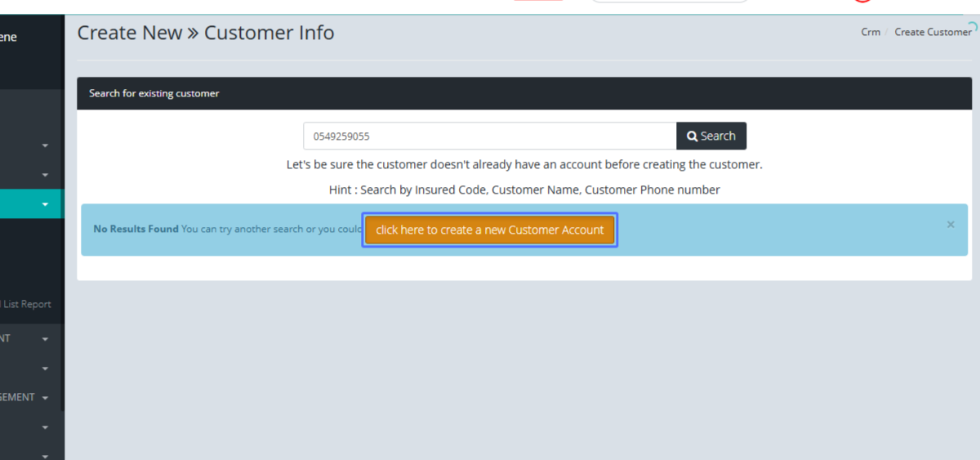Toggle the highlighted teal sidebar menu arrow
This screenshot has height=460, width=980.
[45, 204]
